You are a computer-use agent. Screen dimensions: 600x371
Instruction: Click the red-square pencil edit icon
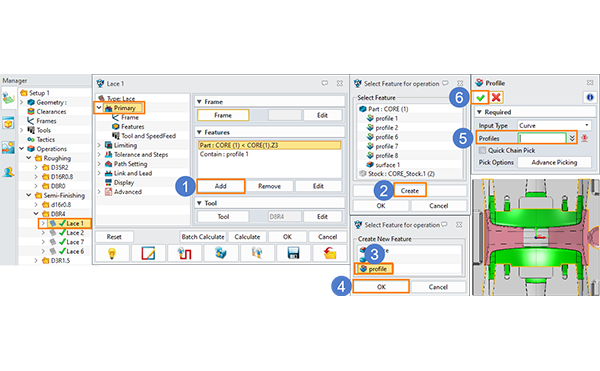pyautogui.click(x=148, y=253)
